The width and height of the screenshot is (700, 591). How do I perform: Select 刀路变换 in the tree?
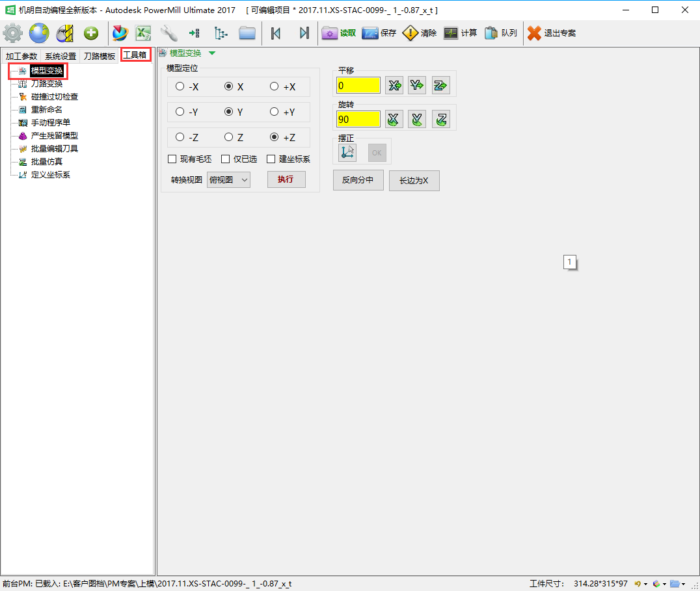(x=47, y=84)
